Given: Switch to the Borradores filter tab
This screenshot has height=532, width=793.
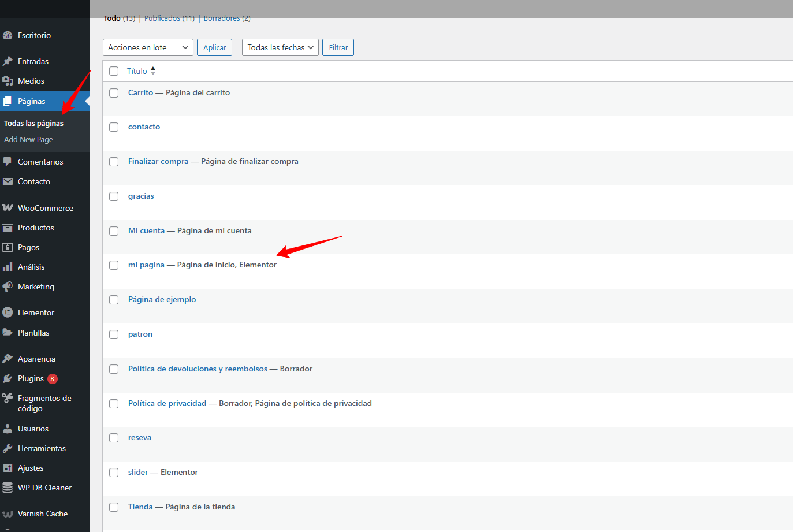Looking at the screenshot, I should [x=221, y=18].
